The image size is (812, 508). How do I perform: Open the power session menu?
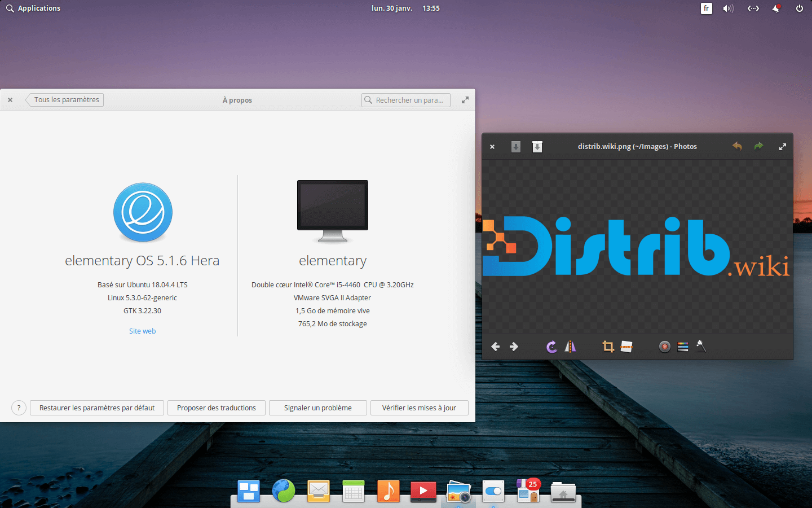[799, 8]
